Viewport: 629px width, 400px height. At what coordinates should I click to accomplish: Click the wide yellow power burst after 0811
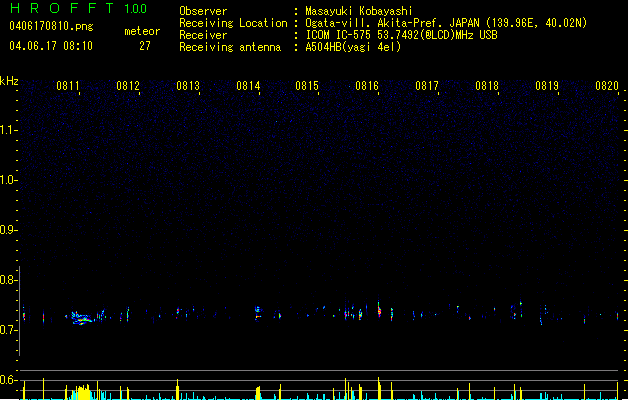click(82, 392)
